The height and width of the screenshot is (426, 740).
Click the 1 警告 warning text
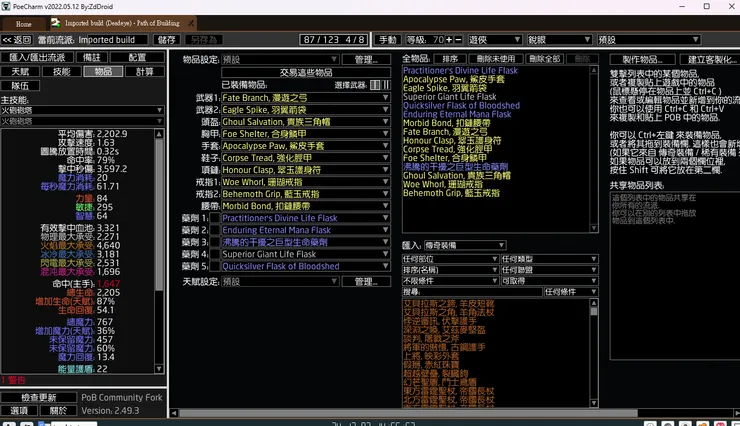13,380
